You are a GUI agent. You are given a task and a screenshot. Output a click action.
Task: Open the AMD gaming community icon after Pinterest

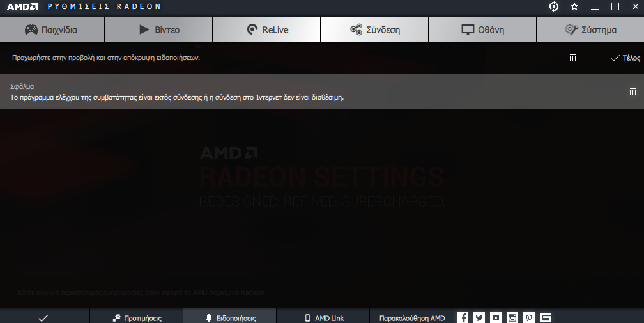click(546, 317)
